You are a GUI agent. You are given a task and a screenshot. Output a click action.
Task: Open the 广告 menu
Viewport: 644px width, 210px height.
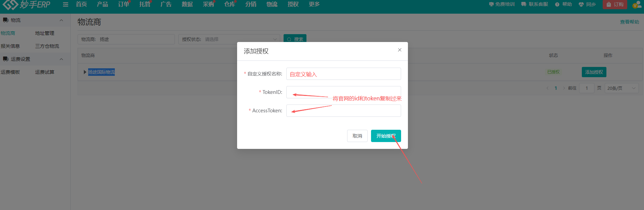[x=166, y=4]
